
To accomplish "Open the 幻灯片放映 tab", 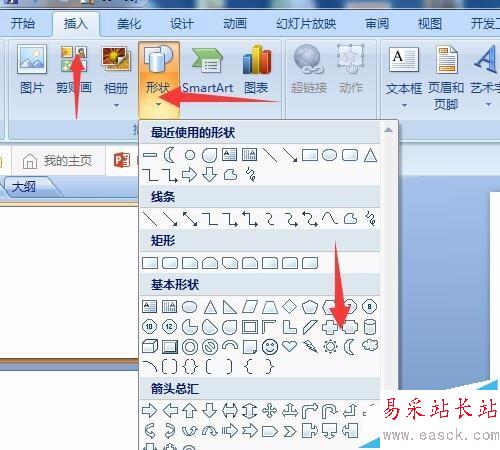I will click(306, 24).
